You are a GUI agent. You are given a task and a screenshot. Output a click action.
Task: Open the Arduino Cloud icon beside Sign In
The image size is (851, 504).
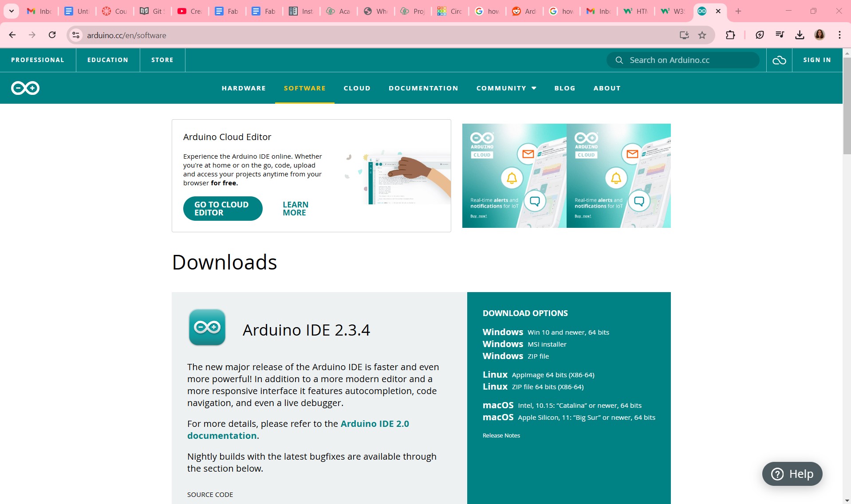click(x=779, y=60)
